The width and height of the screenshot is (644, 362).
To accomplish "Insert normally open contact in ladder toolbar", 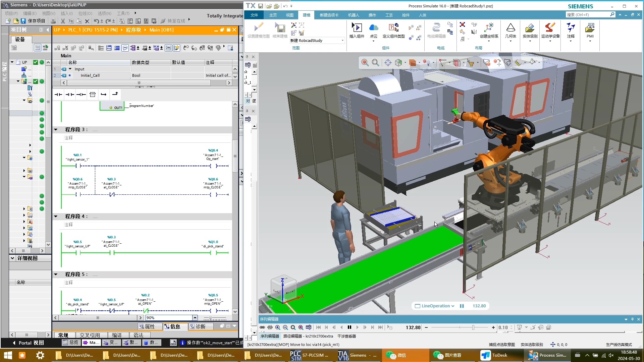I will coord(58,95).
